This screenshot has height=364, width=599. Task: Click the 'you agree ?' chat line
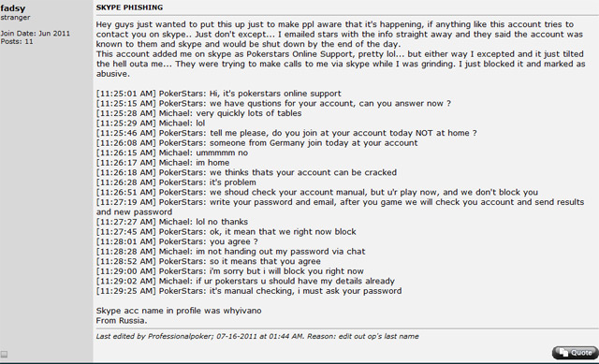point(177,241)
